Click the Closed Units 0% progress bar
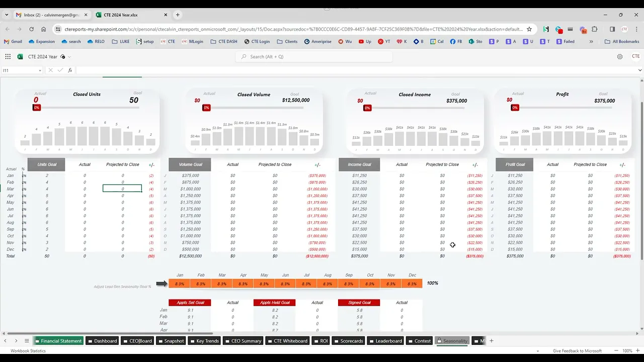The height and width of the screenshot is (362, 644). tap(87, 108)
